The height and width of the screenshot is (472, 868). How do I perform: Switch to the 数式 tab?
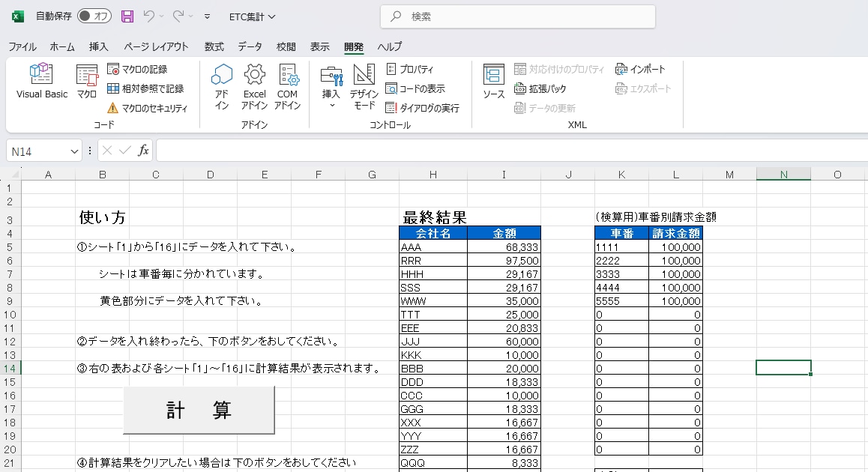[x=214, y=47]
